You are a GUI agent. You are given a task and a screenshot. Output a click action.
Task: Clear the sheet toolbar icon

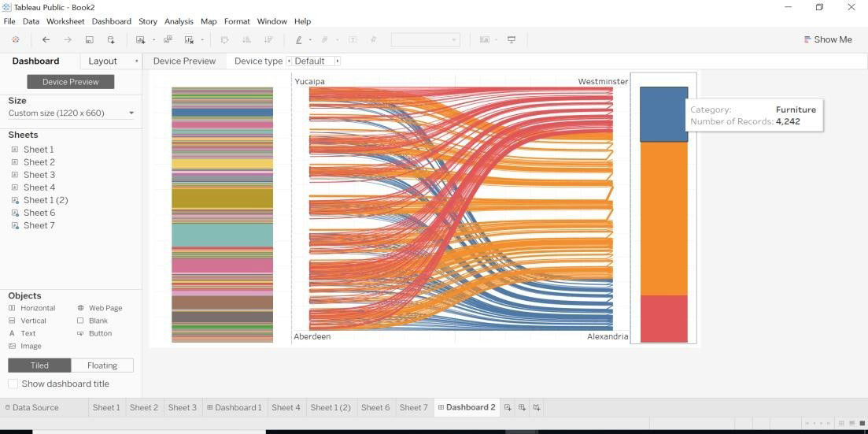[190, 40]
